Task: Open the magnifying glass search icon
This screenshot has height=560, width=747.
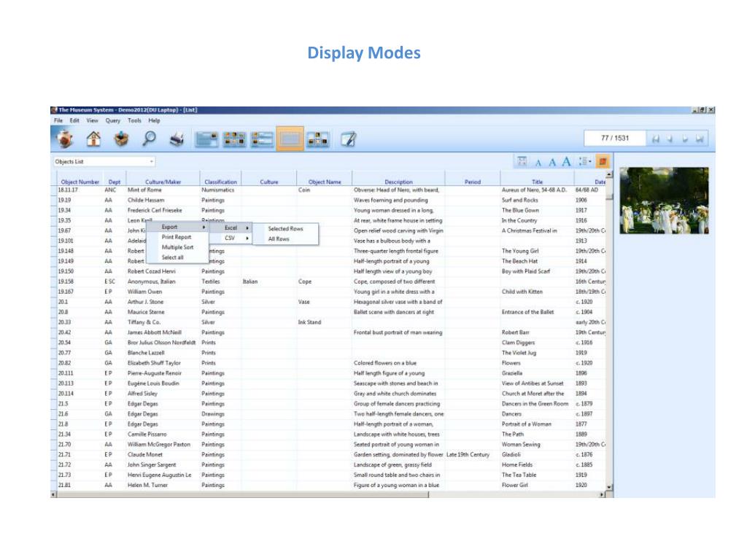Action: (149, 139)
